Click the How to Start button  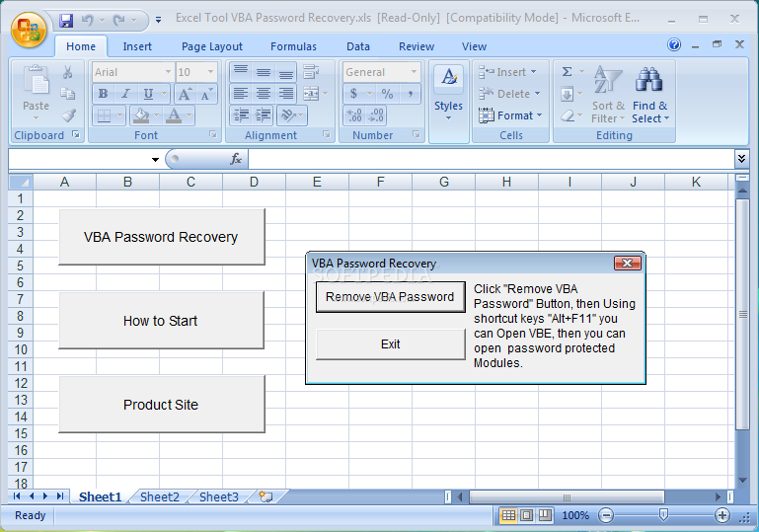click(x=161, y=321)
